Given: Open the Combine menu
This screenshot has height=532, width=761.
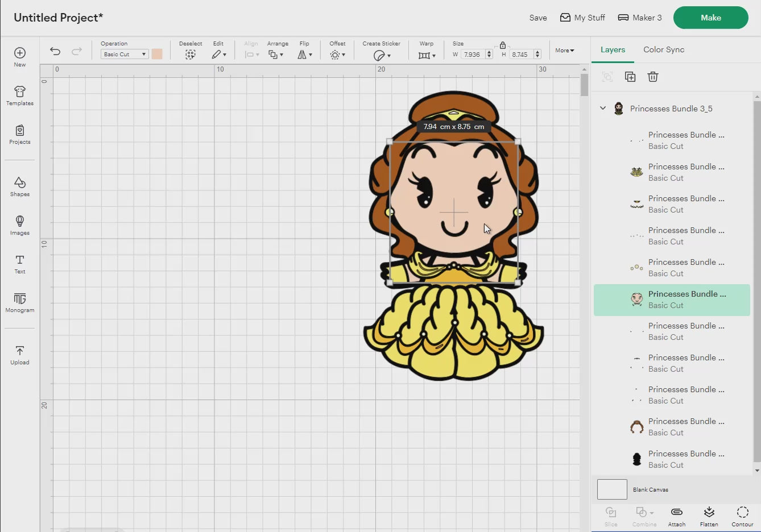Looking at the screenshot, I should pyautogui.click(x=644, y=517).
